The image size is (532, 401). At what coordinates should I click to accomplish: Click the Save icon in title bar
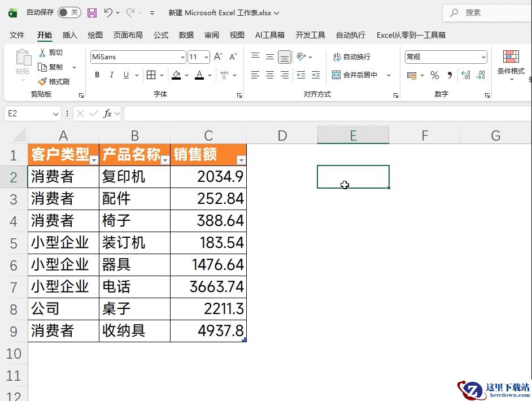click(92, 12)
